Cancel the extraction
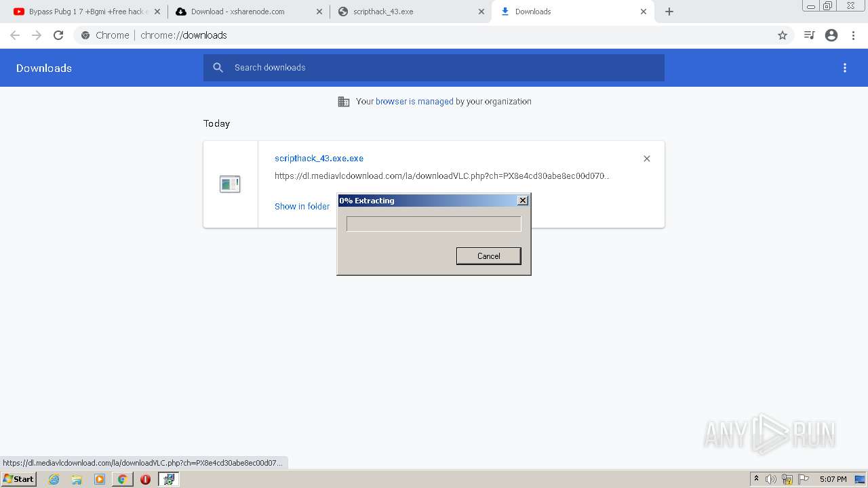The width and height of the screenshot is (868, 488). 489,256
